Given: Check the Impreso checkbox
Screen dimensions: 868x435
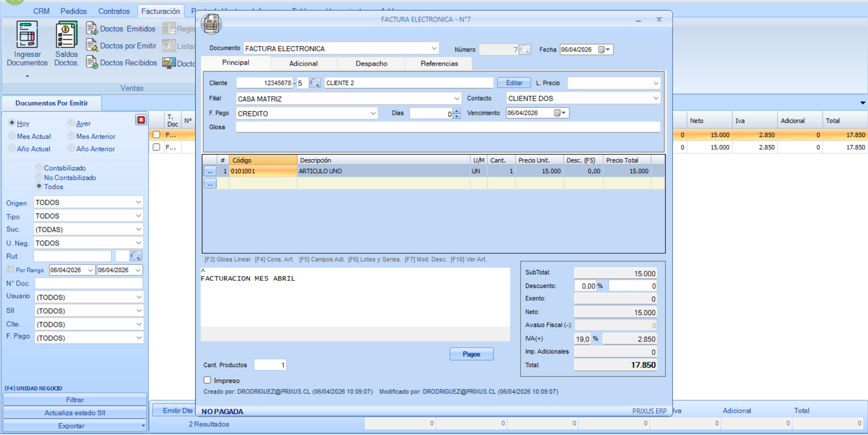Looking at the screenshot, I should point(207,380).
